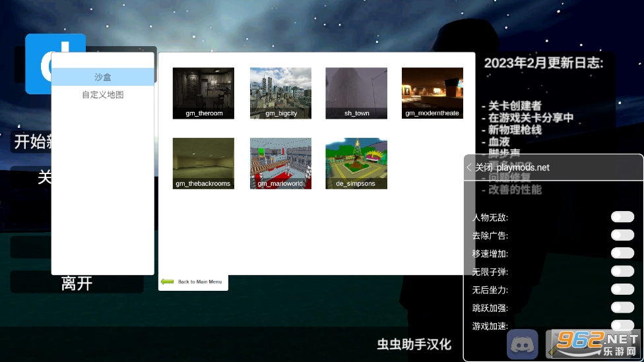Open the Discord icon
Viewport: 644px width, 362px height.
click(523, 344)
